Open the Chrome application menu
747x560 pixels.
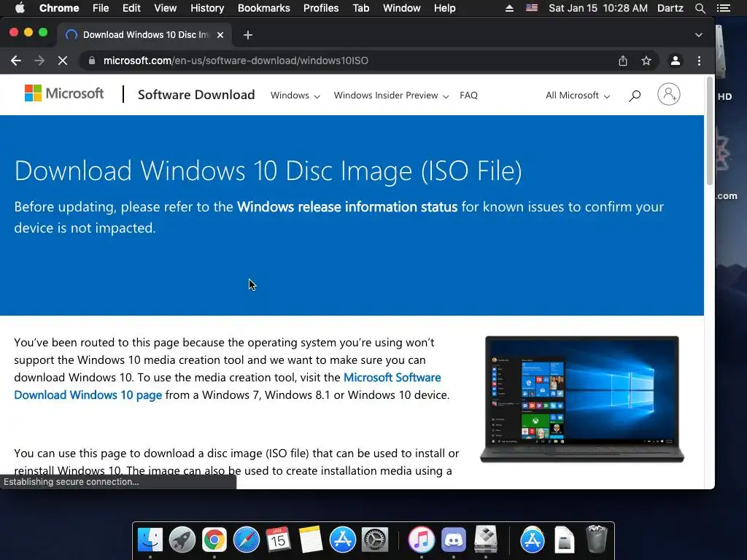[x=59, y=8]
